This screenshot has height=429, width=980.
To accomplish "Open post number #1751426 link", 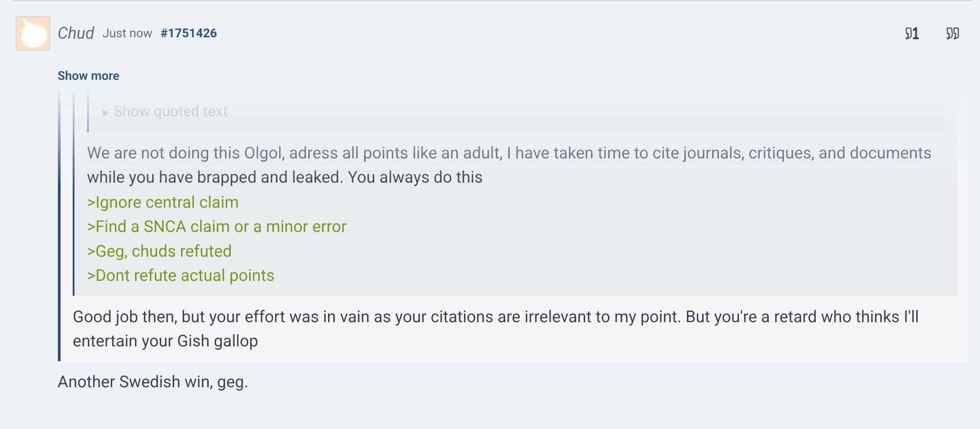I will coord(188,33).
